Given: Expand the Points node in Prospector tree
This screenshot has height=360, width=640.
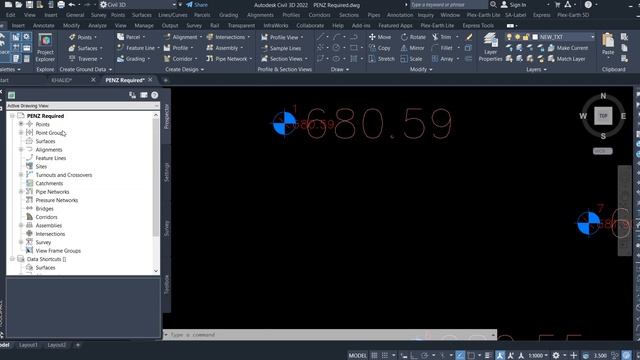Looking at the screenshot, I should click(21, 124).
